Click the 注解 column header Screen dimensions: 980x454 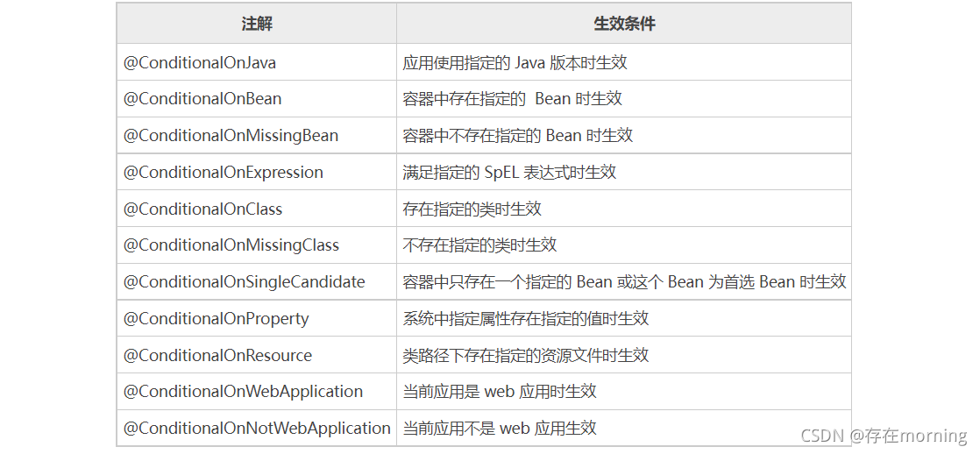pos(257,24)
